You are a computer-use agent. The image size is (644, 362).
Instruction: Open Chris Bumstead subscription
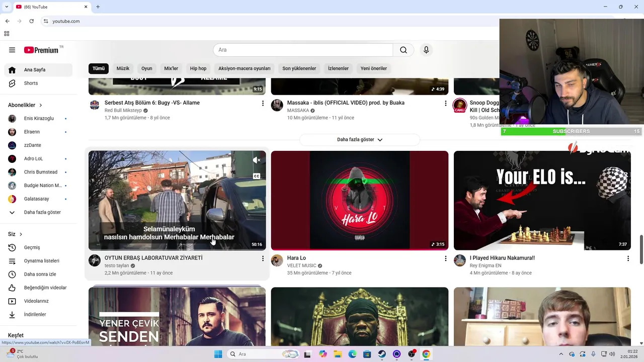[x=38, y=172]
